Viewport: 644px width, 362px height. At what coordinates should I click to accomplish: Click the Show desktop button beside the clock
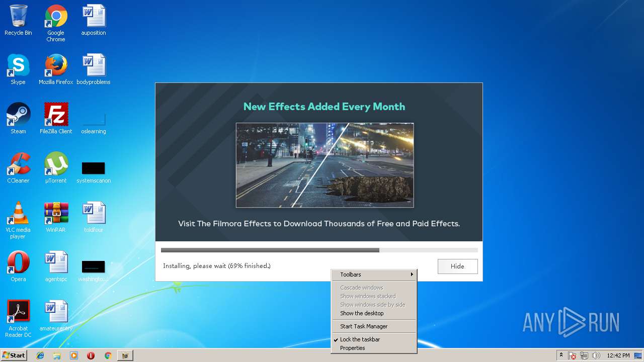(x=638, y=355)
